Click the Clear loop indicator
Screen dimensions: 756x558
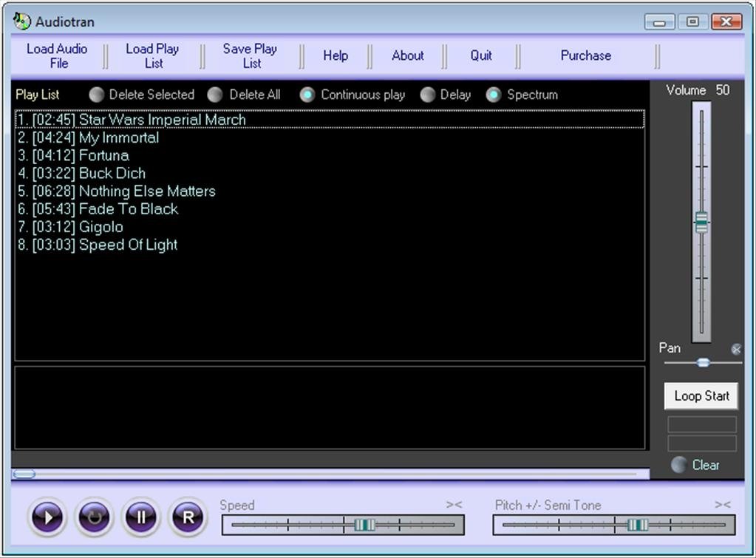pyautogui.click(x=679, y=464)
